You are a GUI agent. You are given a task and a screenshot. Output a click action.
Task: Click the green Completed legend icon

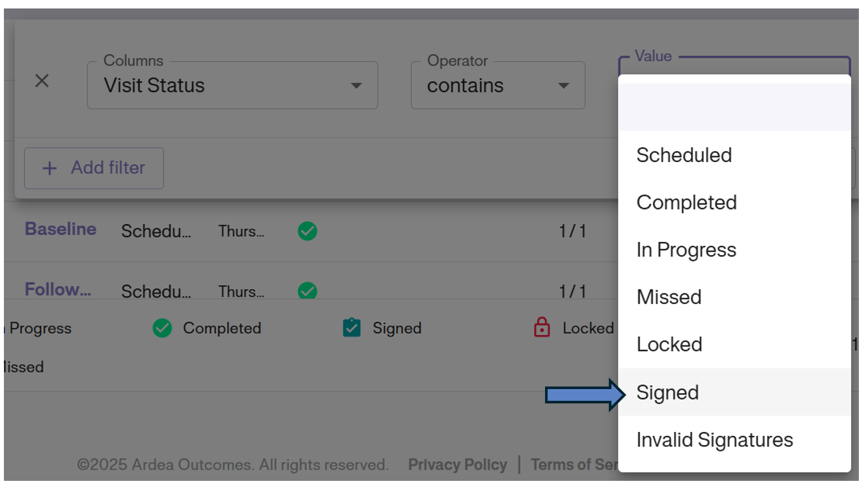point(163,328)
